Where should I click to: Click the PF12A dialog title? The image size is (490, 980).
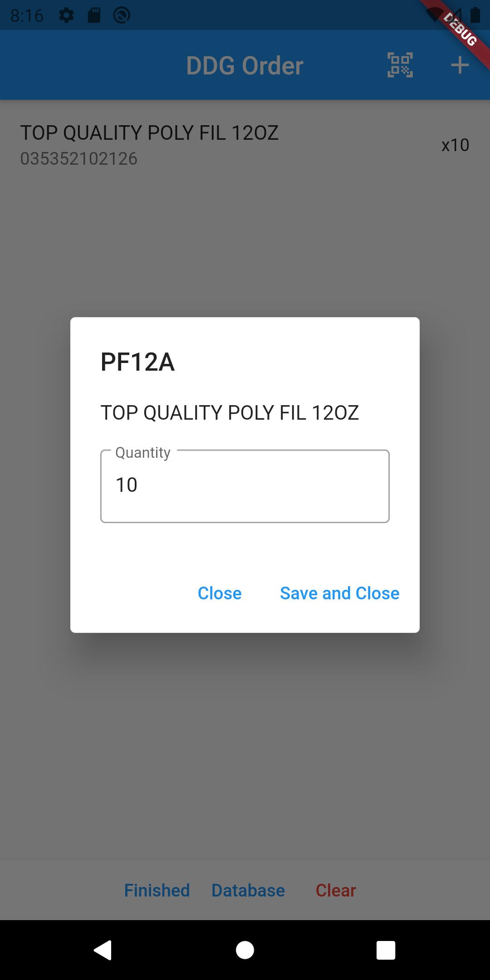pos(137,362)
